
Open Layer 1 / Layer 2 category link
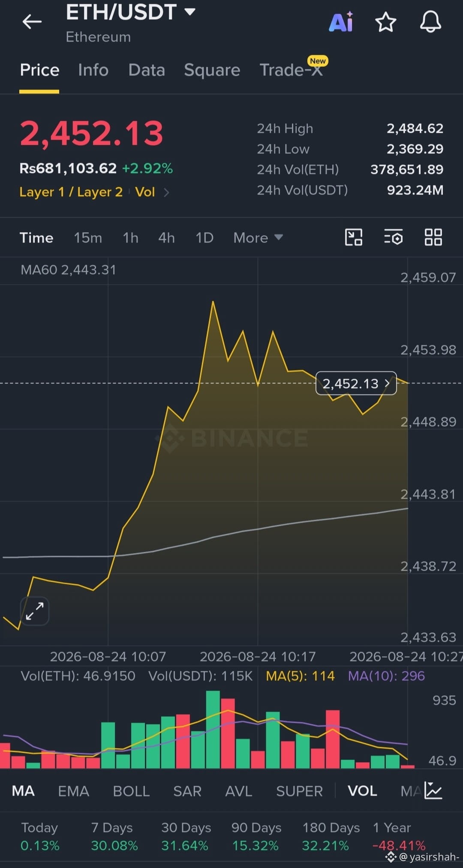tap(71, 192)
